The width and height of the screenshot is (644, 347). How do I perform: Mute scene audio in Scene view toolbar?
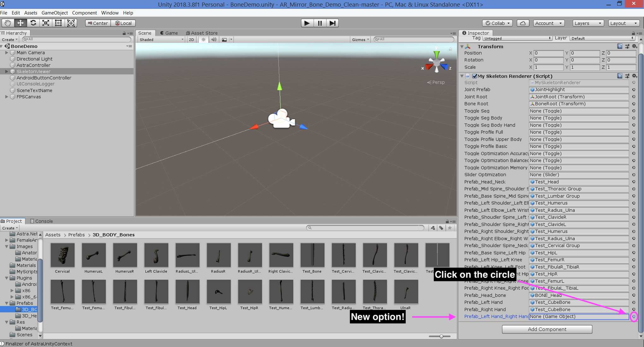click(x=214, y=39)
